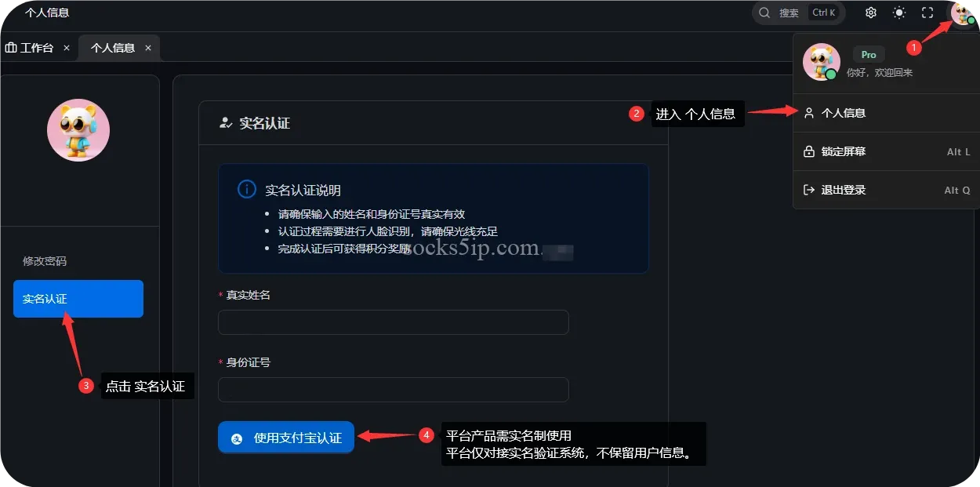Close the 工作台 tab
980x487 pixels.
click(67, 48)
